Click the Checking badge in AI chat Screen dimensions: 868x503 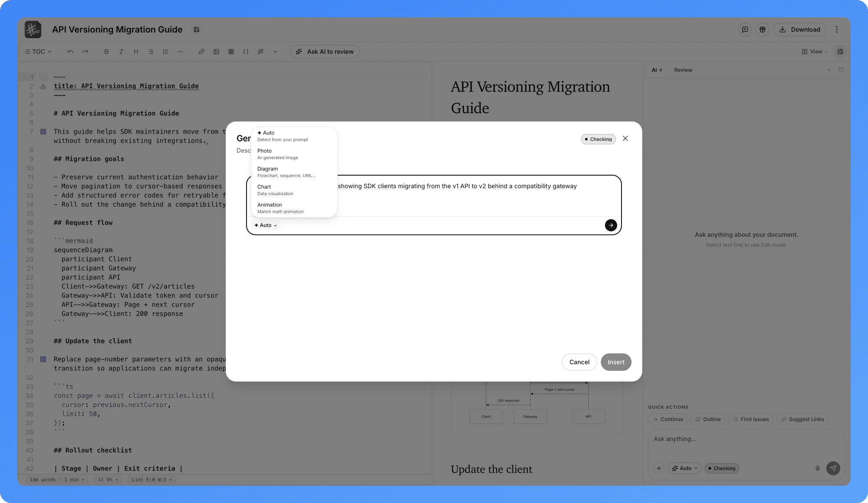pyautogui.click(x=722, y=468)
